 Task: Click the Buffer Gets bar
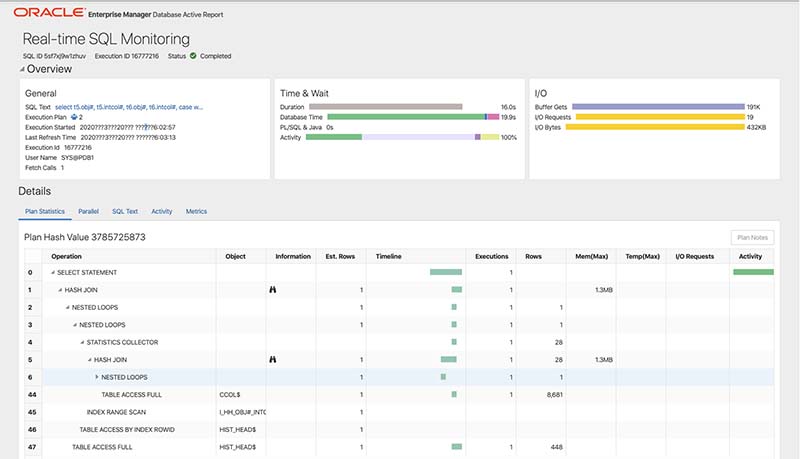(x=658, y=107)
